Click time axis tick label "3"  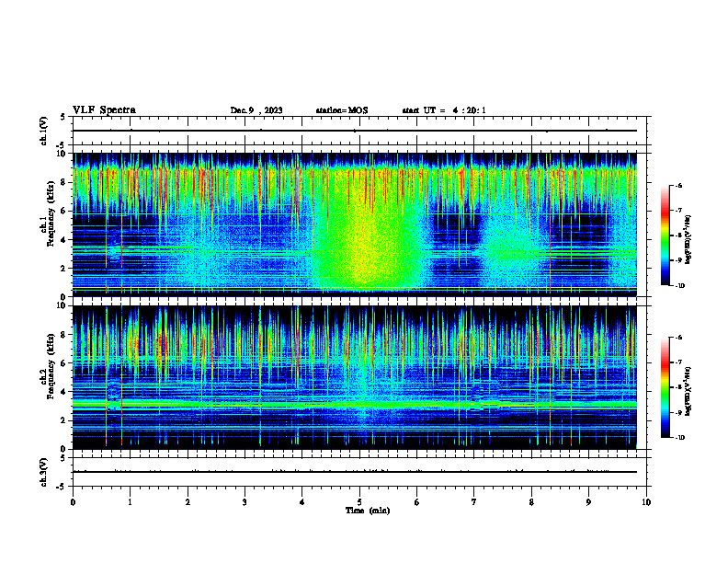tap(245, 502)
